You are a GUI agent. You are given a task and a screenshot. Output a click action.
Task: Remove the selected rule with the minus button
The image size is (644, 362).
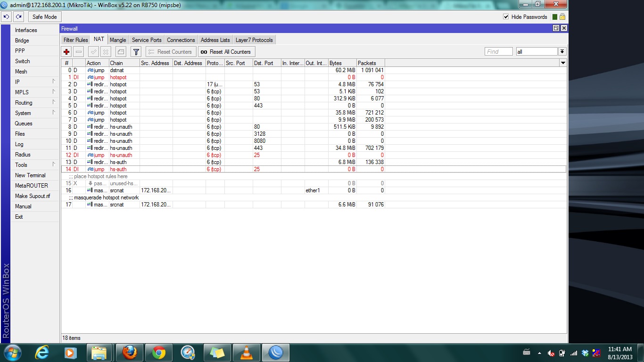point(79,52)
